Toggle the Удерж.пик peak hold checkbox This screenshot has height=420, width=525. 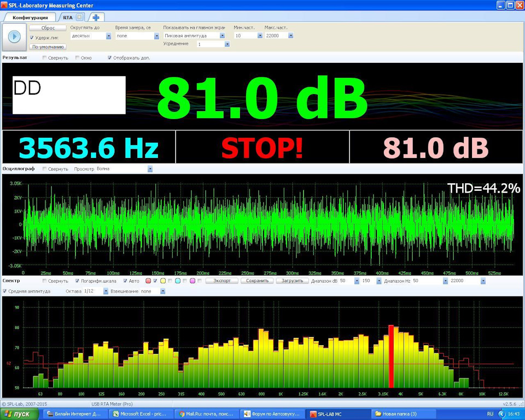coord(32,38)
